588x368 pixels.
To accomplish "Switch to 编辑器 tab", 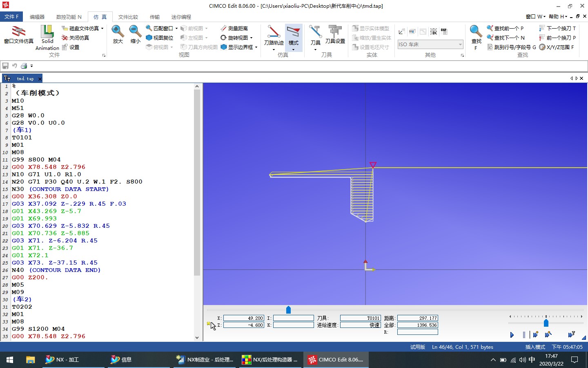I will tap(37, 17).
